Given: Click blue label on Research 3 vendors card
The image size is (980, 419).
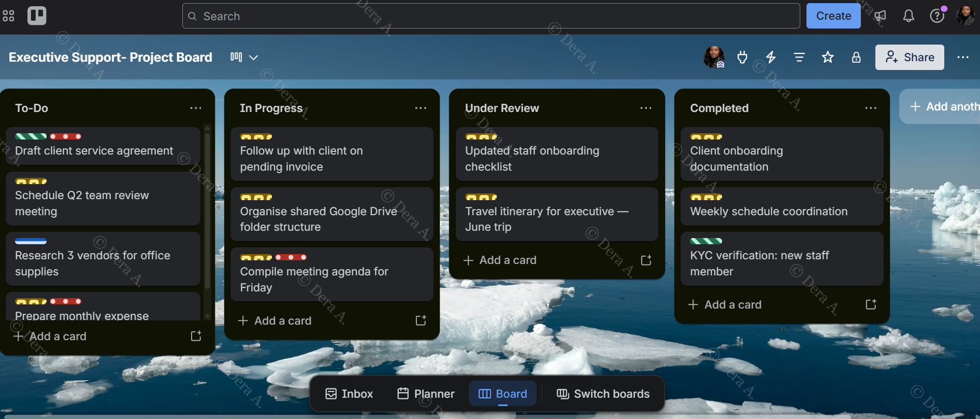Looking at the screenshot, I should pyautogui.click(x=31, y=241).
